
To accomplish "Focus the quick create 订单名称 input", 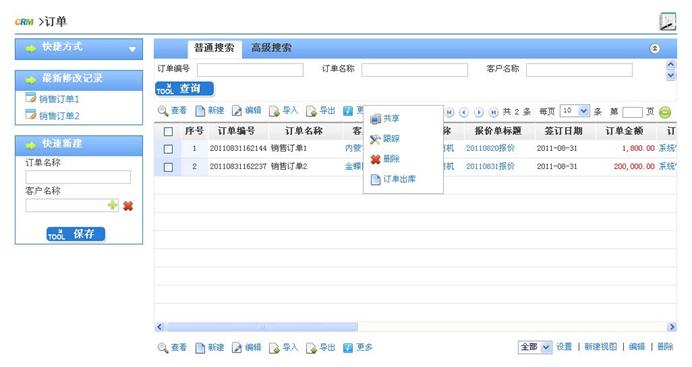I will click(x=78, y=177).
